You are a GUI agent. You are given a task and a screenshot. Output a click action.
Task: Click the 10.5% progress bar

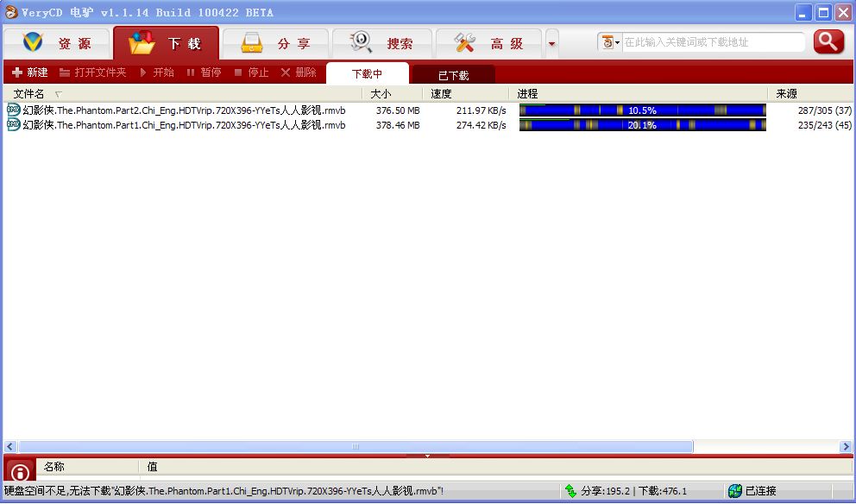click(643, 110)
